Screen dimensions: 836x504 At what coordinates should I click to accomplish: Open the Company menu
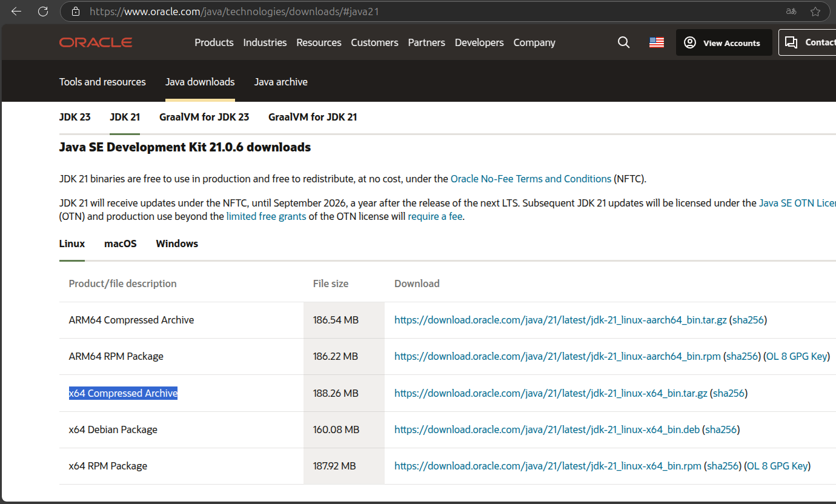pyautogui.click(x=534, y=42)
